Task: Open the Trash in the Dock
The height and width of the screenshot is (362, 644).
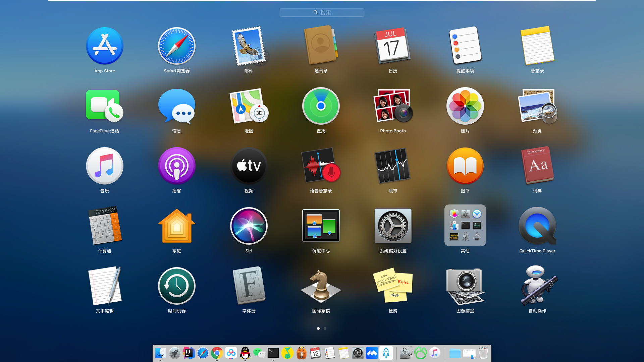Action: click(x=483, y=353)
